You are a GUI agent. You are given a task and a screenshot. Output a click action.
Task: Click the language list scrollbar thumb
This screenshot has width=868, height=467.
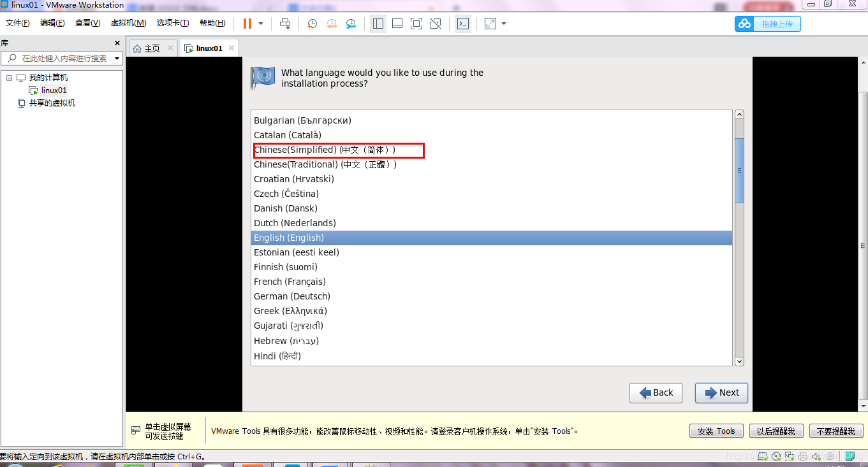pos(740,170)
